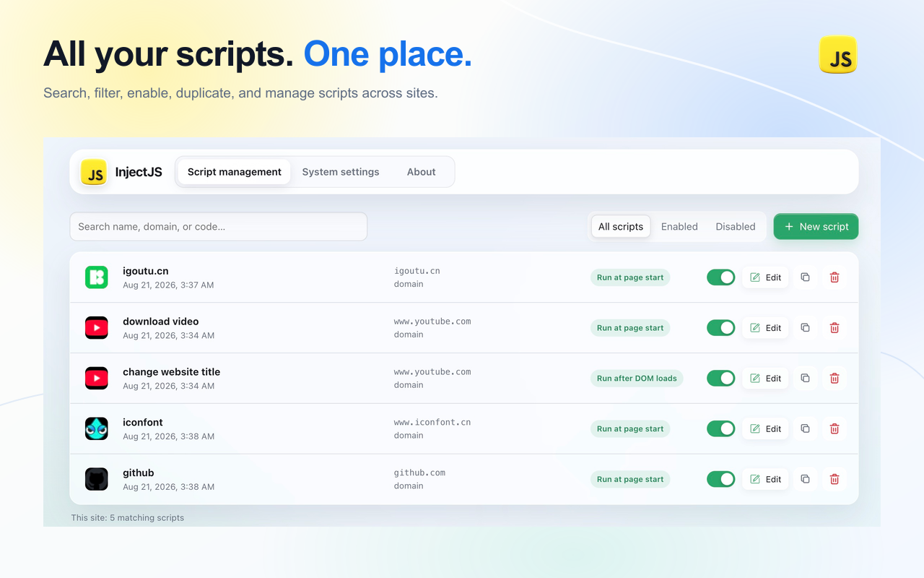Edit the iconfont script

coord(765,429)
